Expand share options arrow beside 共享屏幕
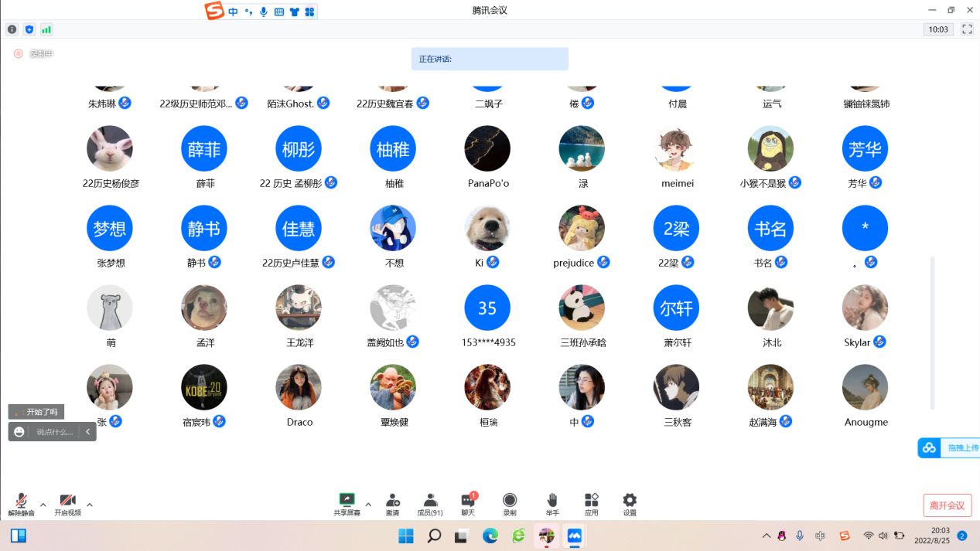Image resolution: width=980 pixels, height=551 pixels. pos(368,505)
